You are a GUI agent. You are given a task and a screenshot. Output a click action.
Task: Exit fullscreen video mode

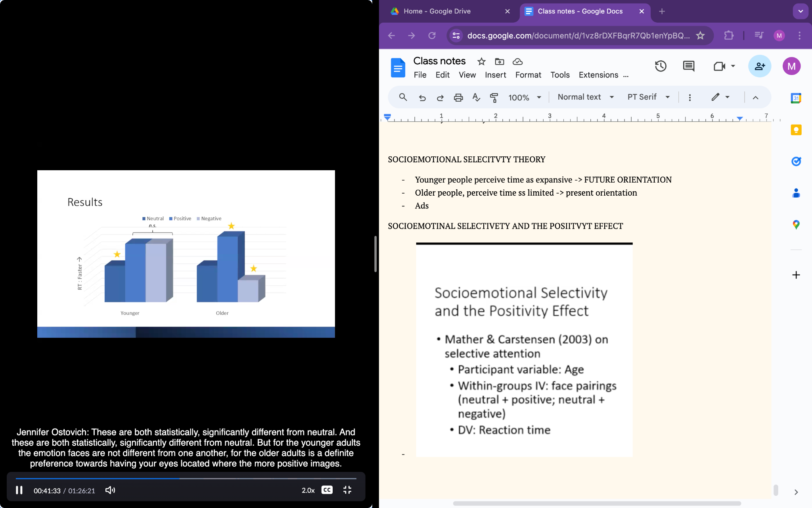[347, 490]
